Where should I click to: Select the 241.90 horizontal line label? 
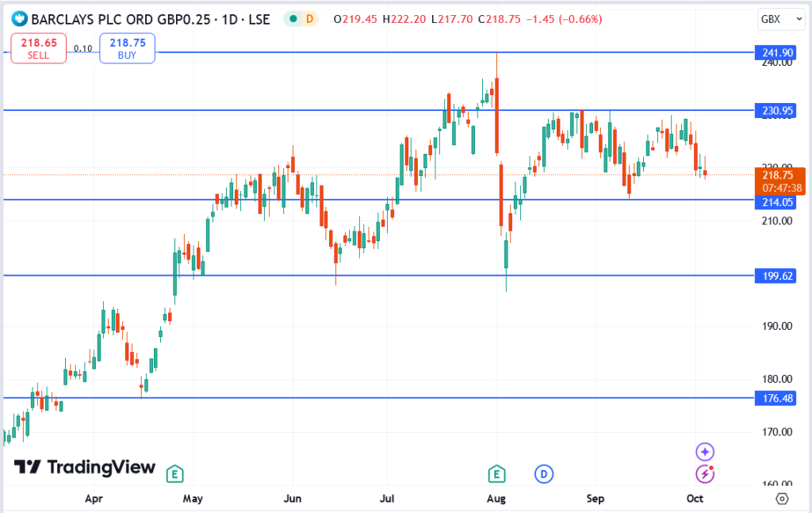776,52
